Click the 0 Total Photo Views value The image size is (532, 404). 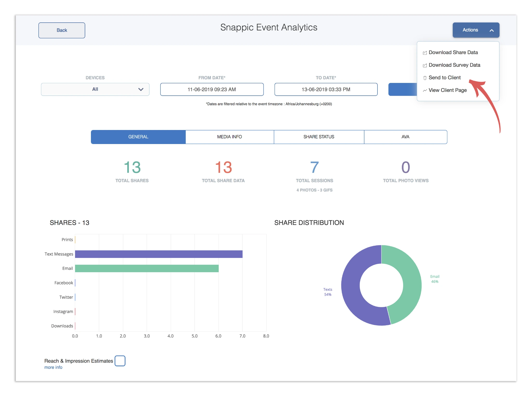(x=405, y=167)
